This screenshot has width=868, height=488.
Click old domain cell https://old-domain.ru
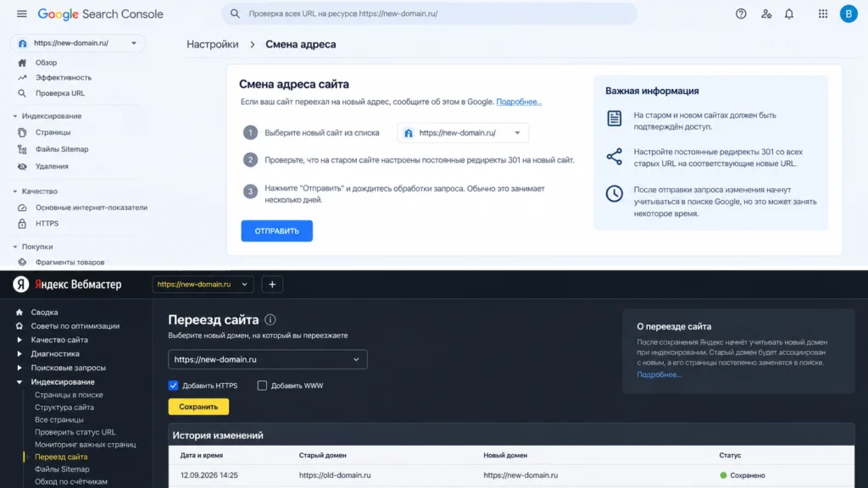pos(335,475)
